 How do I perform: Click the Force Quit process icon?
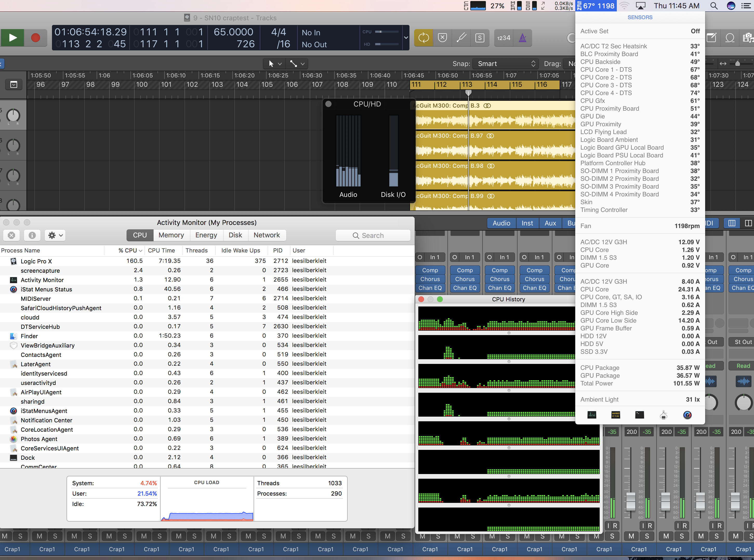[x=11, y=235]
